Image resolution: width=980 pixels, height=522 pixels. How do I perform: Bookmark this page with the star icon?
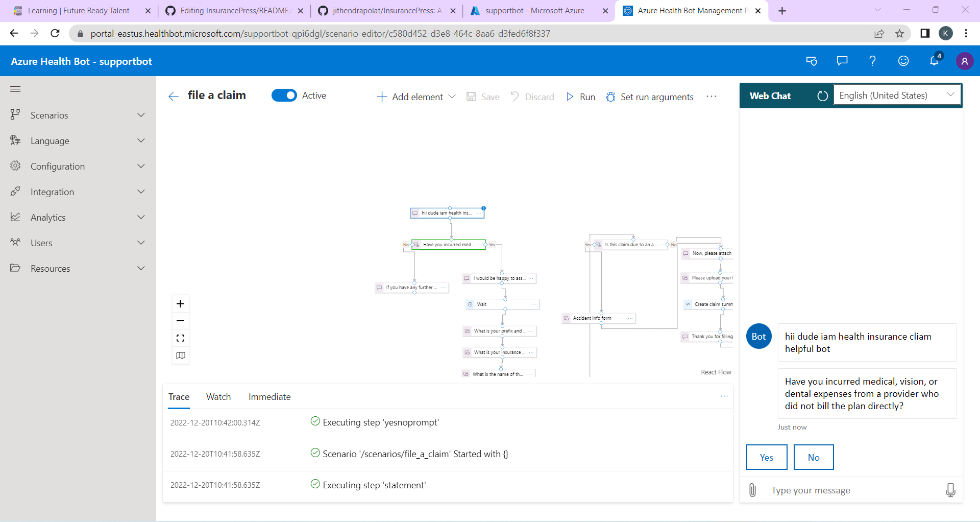(x=899, y=34)
